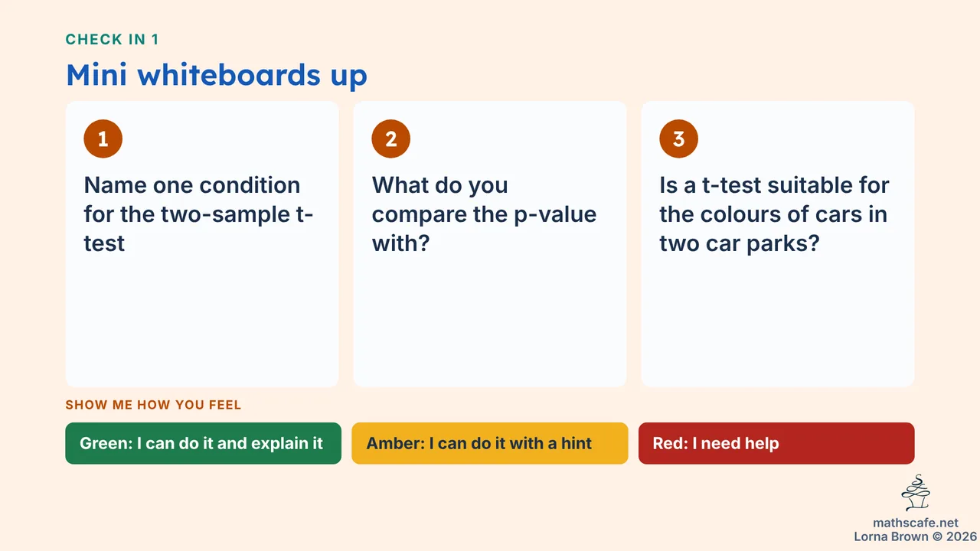Click the 'CHECK IN 1' label

[x=113, y=40]
